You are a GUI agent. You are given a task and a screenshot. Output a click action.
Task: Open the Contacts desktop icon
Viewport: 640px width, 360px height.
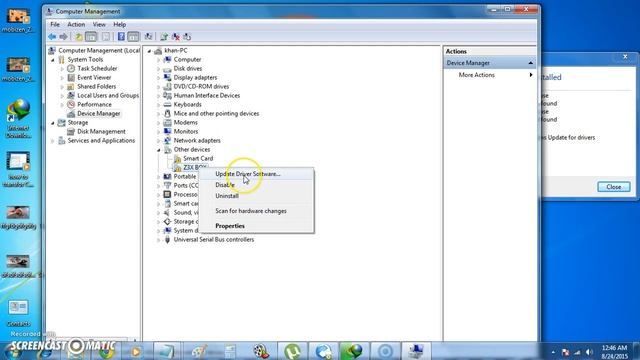coord(18,313)
